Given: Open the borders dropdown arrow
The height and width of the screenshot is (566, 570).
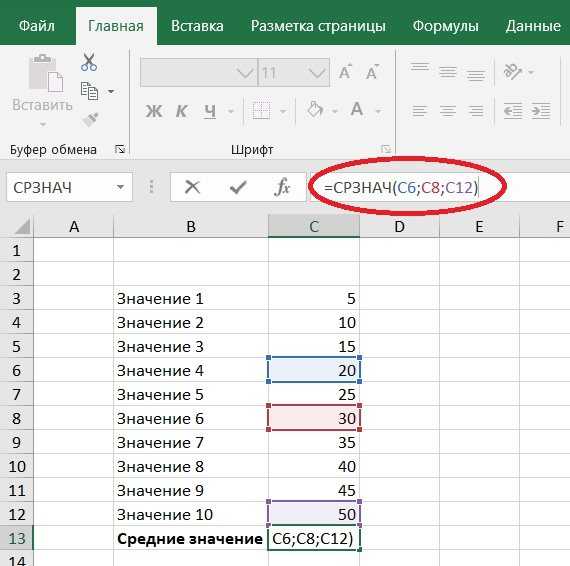Looking at the screenshot, I should click(283, 111).
